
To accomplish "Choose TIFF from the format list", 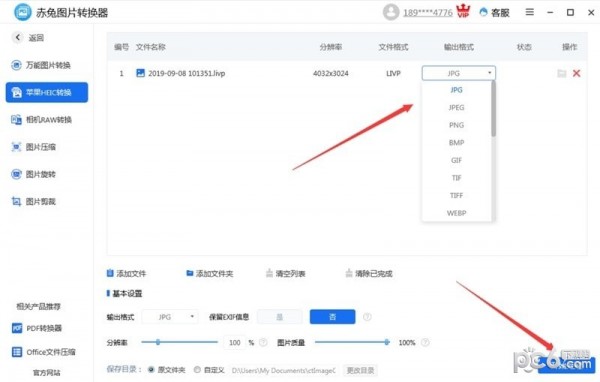I will point(456,196).
